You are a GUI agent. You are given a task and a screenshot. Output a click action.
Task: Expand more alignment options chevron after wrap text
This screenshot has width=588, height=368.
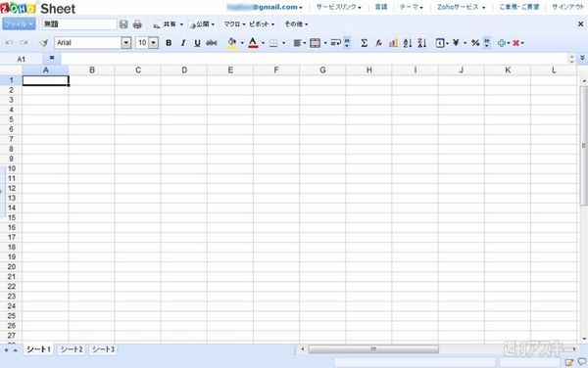[x=347, y=43]
